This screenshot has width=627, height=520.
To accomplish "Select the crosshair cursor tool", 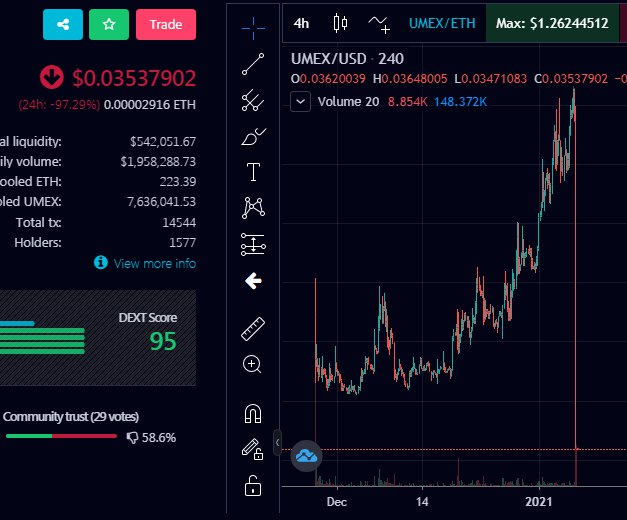I will tap(253, 28).
